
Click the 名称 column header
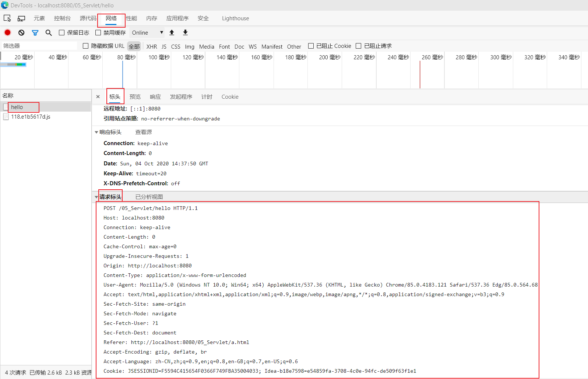coord(46,95)
